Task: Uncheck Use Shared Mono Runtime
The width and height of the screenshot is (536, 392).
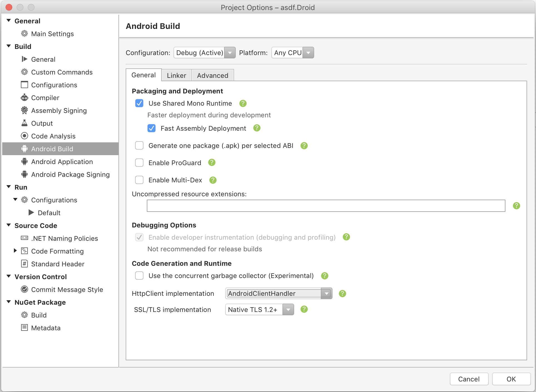Action: (139, 103)
